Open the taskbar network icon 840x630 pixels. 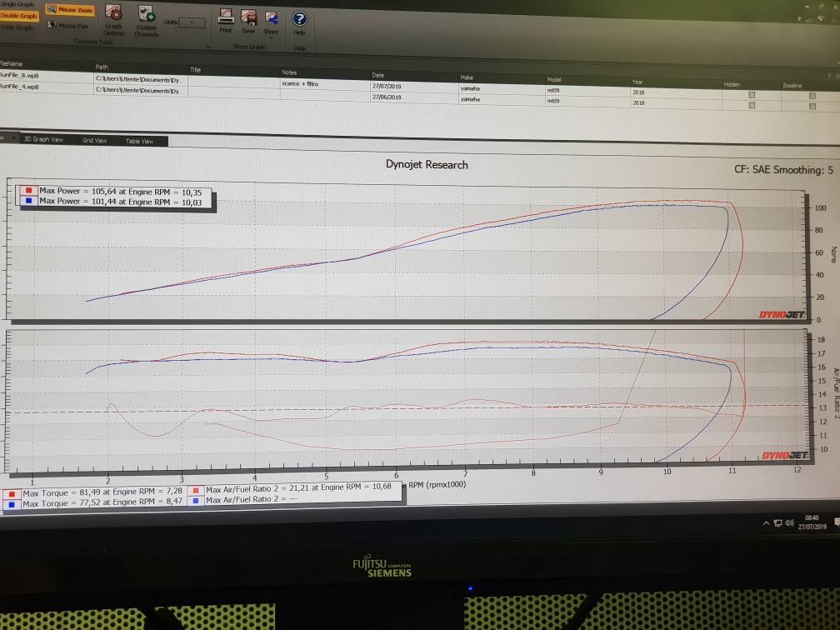[x=777, y=522]
